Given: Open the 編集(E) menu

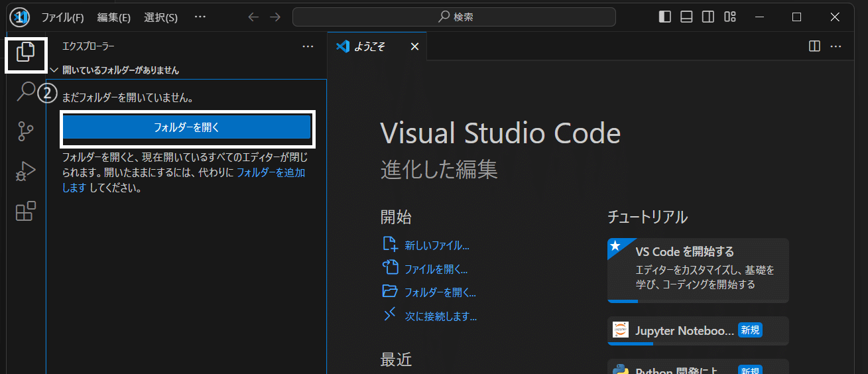Looking at the screenshot, I should [x=113, y=17].
